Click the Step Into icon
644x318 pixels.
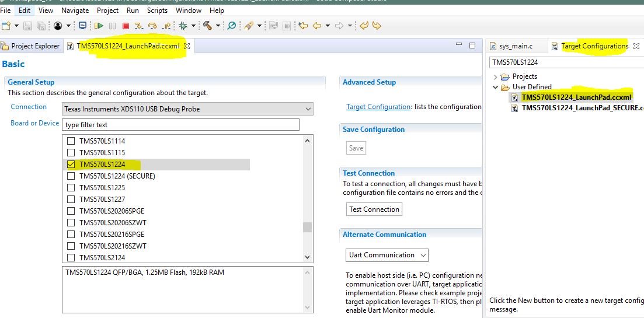(x=139, y=26)
